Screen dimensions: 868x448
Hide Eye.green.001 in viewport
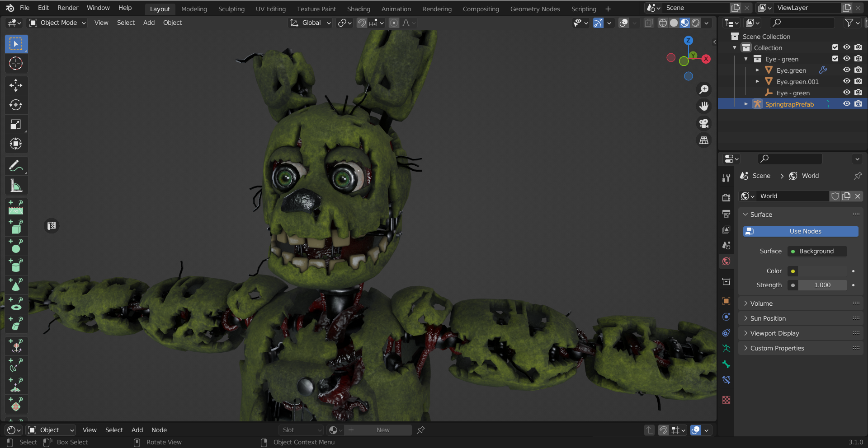(847, 81)
